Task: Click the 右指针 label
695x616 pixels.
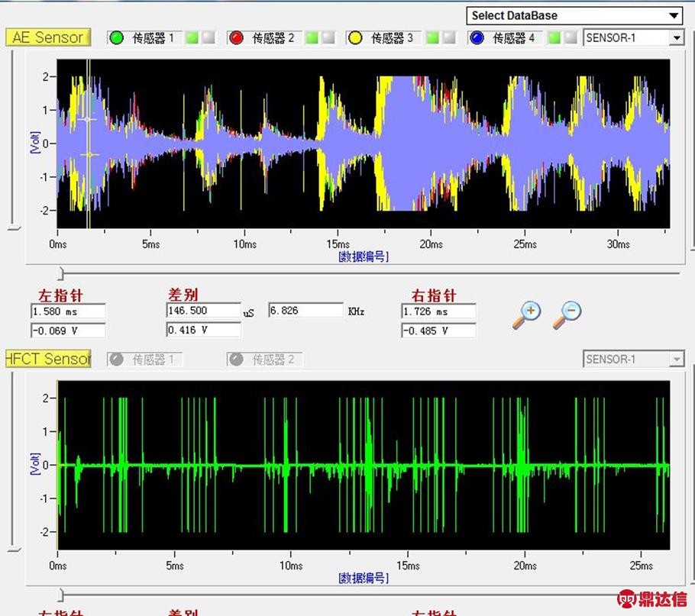Action: [434, 295]
